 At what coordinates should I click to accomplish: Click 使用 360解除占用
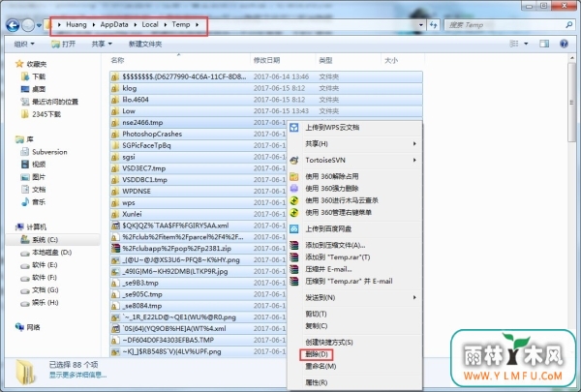click(x=355, y=177)
